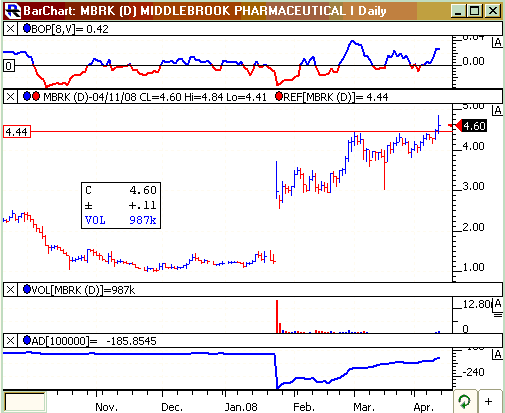Toggle auto-scale A in AD pane
Image resolution: width=505 pixels, height=413 pixels.
[x=497, y=355]
